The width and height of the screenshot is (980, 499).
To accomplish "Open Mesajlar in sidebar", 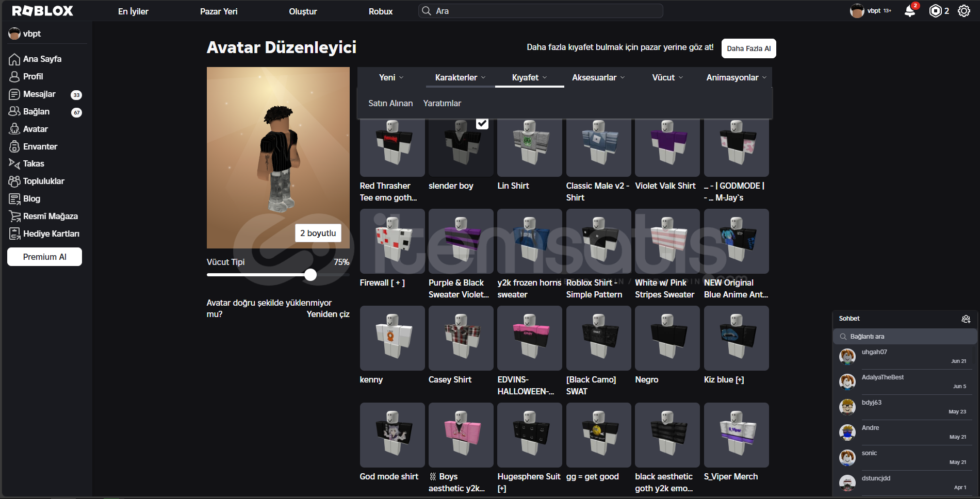I will (39, 94).
